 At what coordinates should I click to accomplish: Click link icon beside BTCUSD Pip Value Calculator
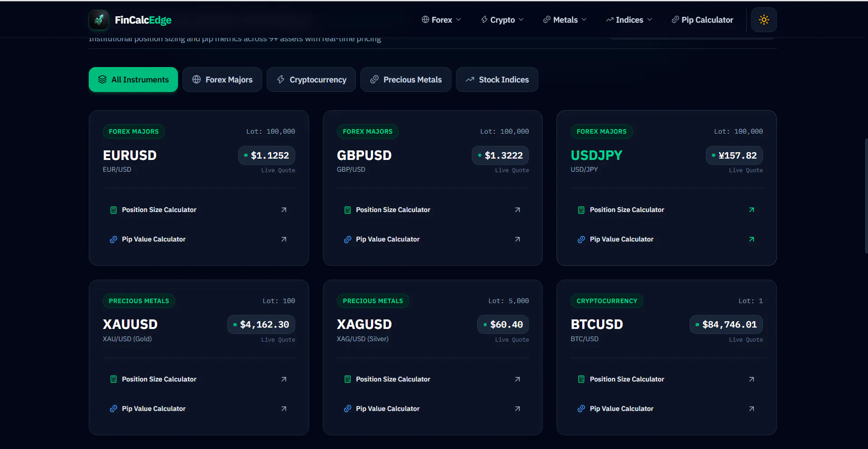click(581, 409)
